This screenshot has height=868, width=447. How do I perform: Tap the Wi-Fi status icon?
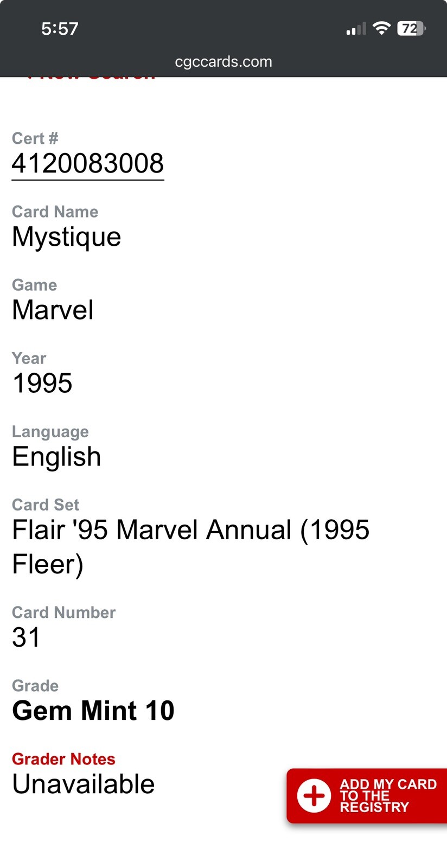coord(382,29)
